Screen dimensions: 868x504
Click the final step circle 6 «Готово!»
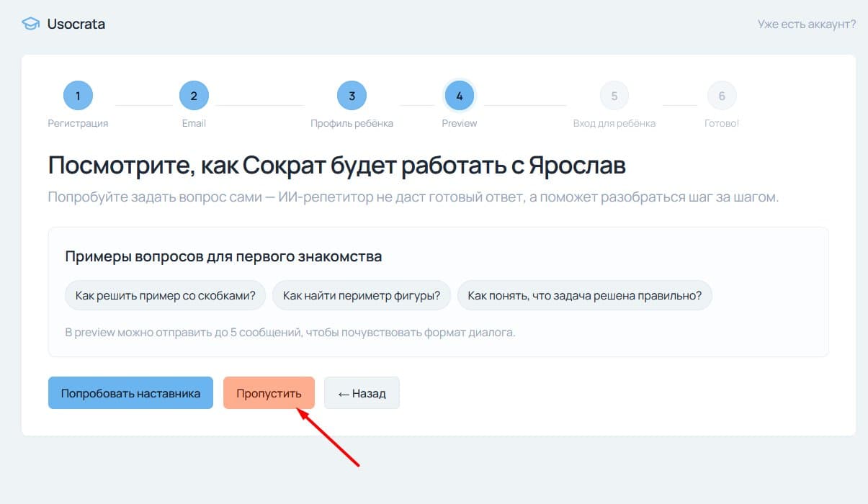[721, 95]
